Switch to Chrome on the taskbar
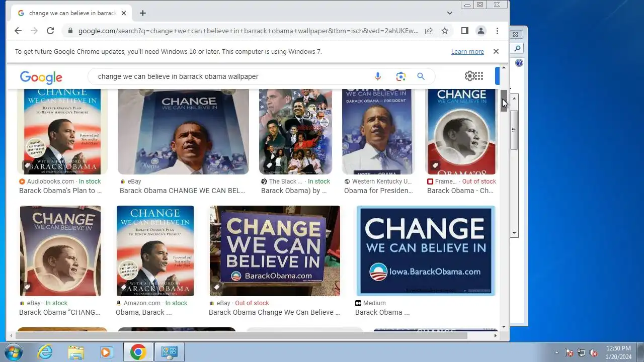The width and height of the screenshot is (644, 362). pyautogui.click(x=138, y=352)
